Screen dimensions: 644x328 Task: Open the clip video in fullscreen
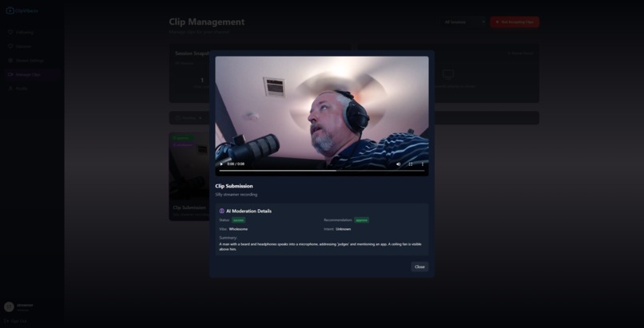tap(411, 164)
